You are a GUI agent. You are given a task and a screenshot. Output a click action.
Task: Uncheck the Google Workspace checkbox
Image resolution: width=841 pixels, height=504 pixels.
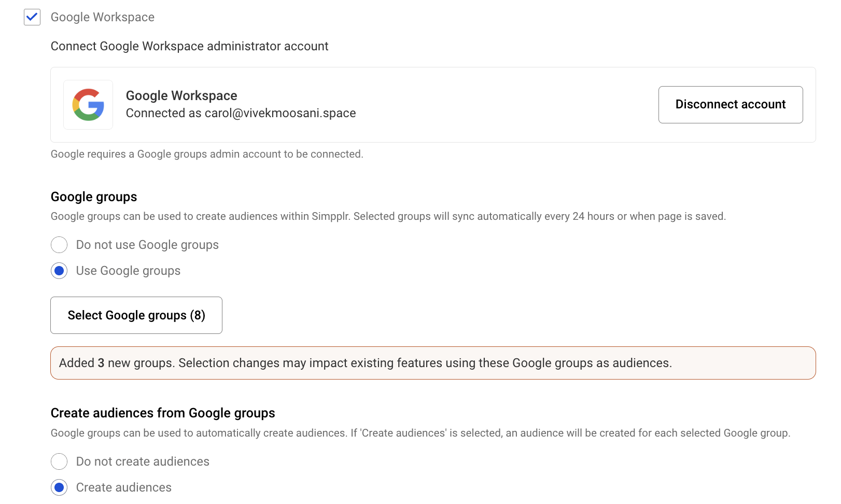(32, 17)
